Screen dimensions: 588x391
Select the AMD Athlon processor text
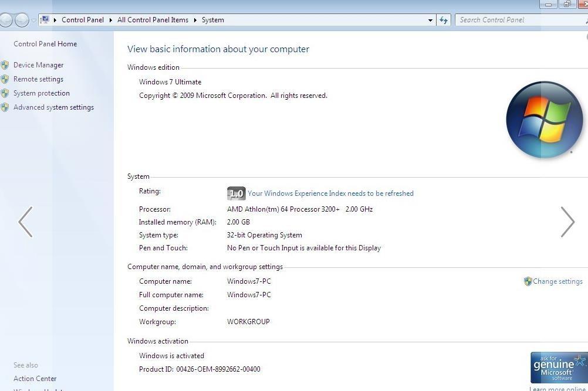click(300, 209)
